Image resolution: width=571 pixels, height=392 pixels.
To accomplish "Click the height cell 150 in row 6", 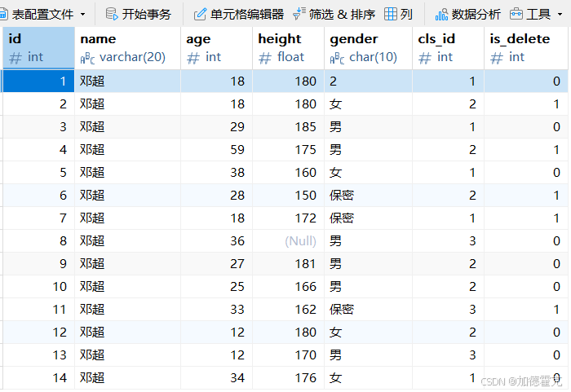I will pyautogui.click(x=288, y=195).
